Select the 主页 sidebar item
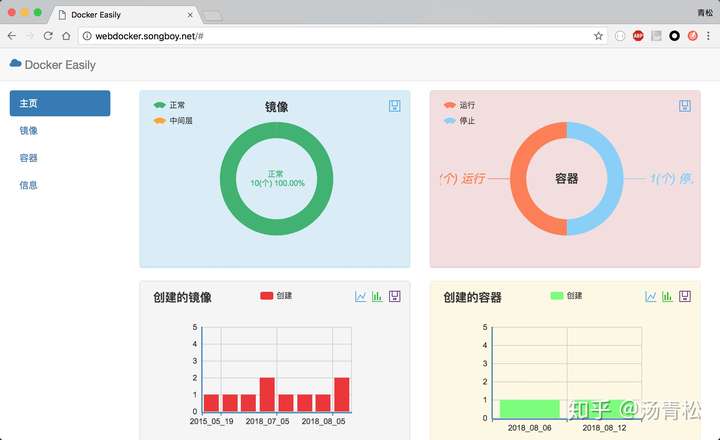This screenshot has width=720, height=440. pyautogui.click(x=60, y=103)
